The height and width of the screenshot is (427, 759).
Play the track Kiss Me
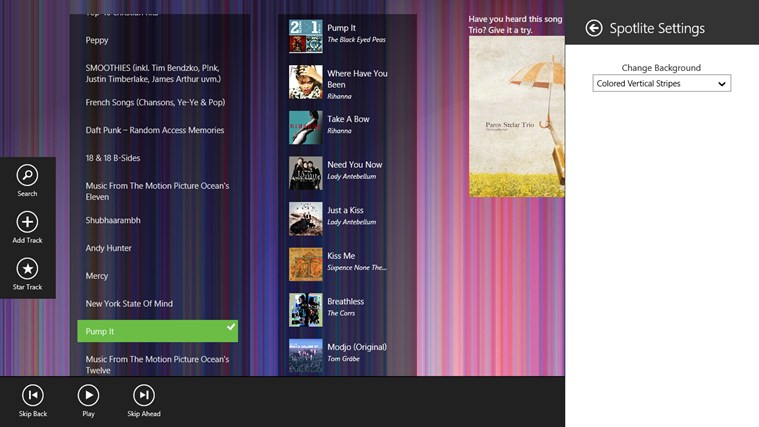341,256
